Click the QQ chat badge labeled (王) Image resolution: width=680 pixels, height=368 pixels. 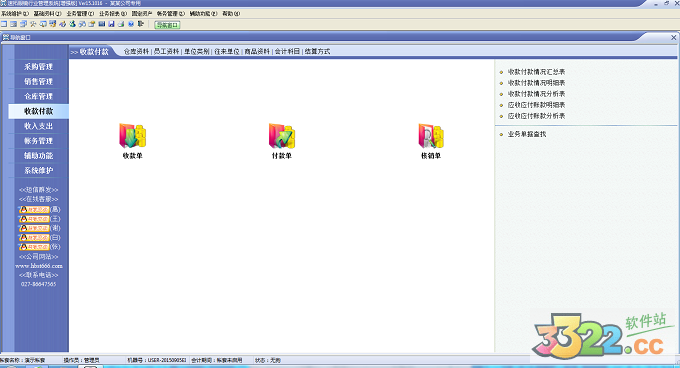coord(34,219)
